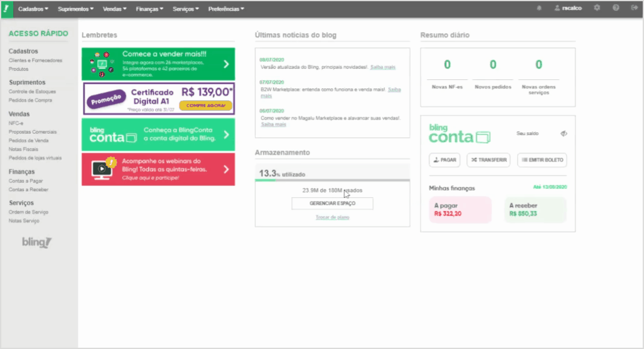Image resolution: width=644 pixels, height=349 pixels.
Task: Click the 'Até 13/08/2020' date text
Action: tap(550, 187)
